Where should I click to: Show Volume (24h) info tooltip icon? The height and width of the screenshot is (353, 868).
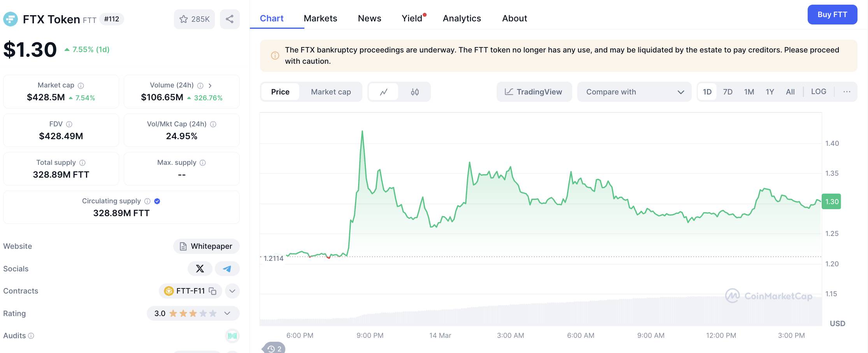coord(200,86)
